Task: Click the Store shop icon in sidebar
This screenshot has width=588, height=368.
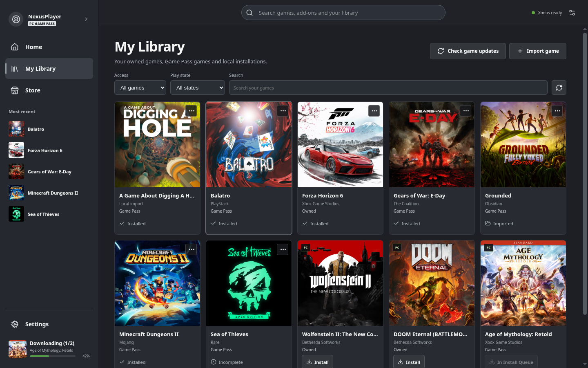Action: coord(15,90)
